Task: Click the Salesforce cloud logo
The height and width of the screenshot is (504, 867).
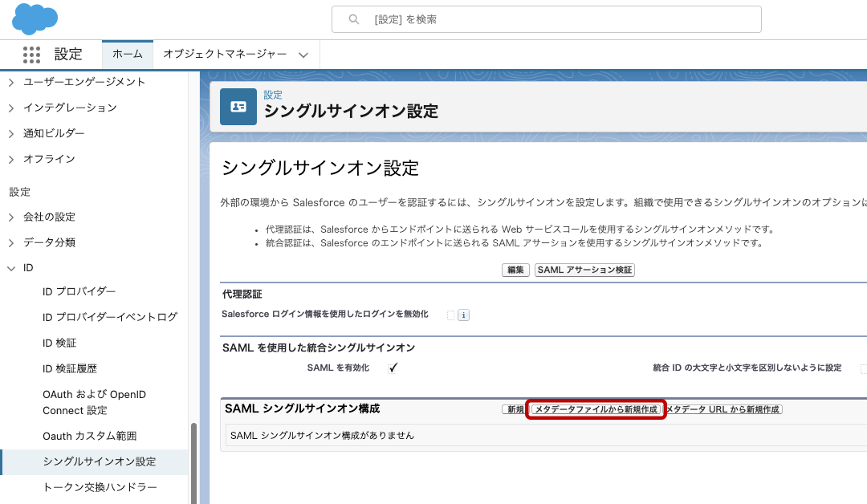Action: coord(35,18)
